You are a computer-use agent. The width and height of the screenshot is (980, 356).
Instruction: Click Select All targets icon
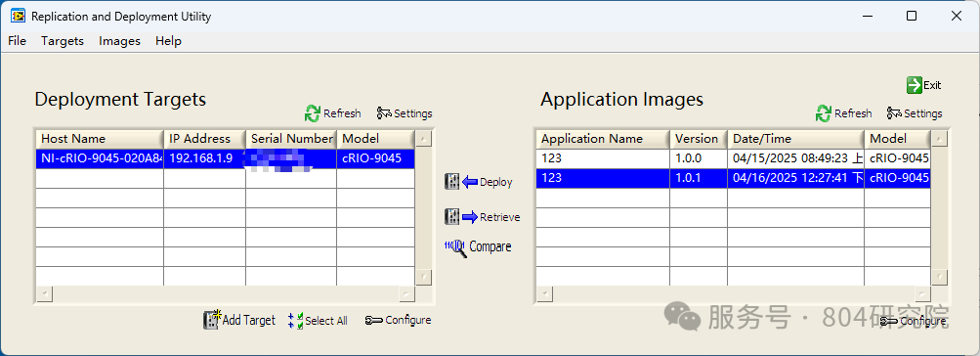click(x=295, y=321)
